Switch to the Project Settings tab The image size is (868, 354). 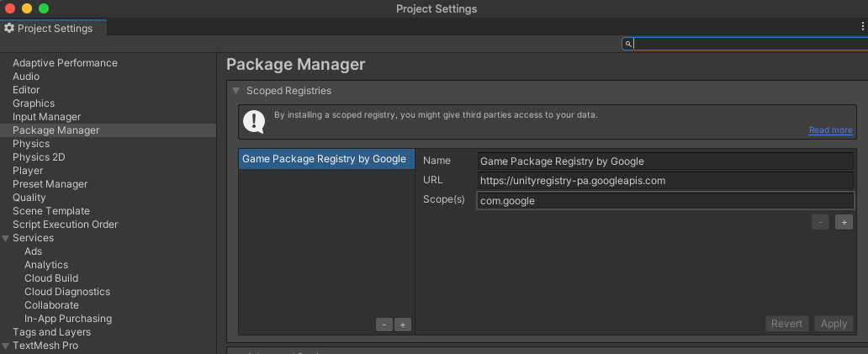click(x=54, y=28)
